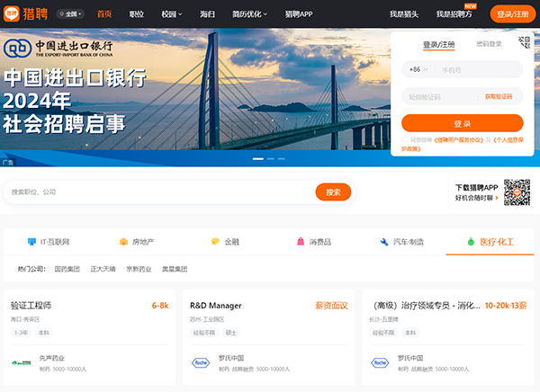Click the 手机号 phone number field
The image size is (540, 392).
[479, 70]
